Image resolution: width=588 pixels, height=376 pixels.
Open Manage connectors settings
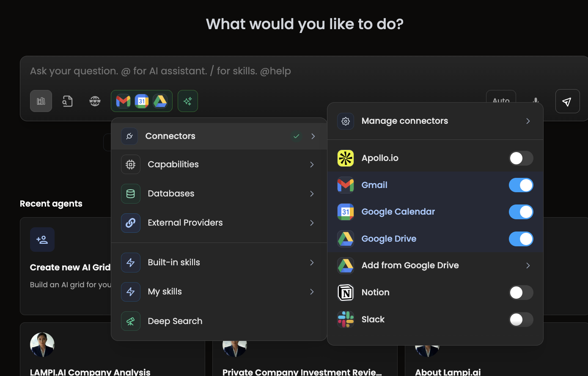(x=435, y=121)
